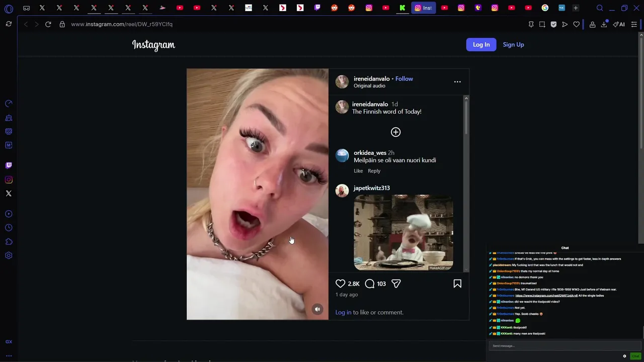Open history via the sidebar clock icon
Image resolution: width=644 pixels, height=362 pixels.
[9, 228]
